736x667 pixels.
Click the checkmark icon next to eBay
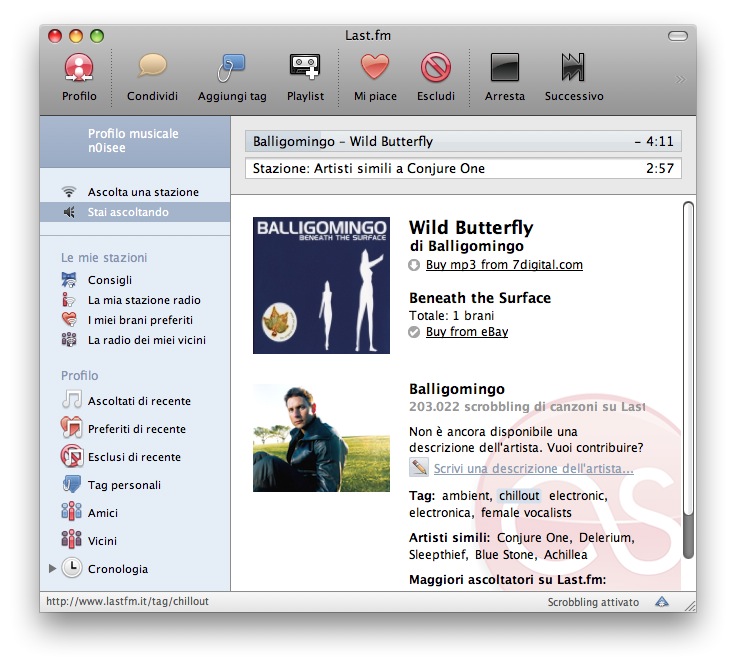pyautogui.click(x=414, y=332)
